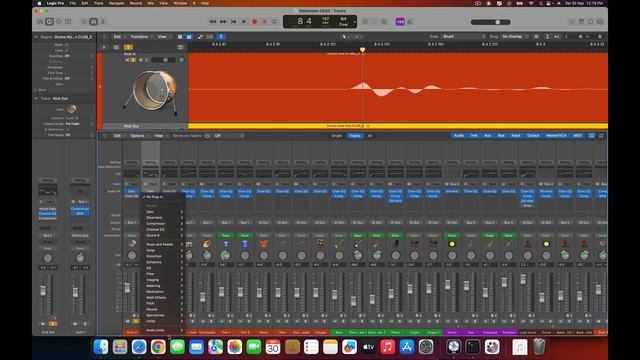Screen dimensions: 640x360
Task: Open the Music app in Dock
Action: (x=387, y=347)
